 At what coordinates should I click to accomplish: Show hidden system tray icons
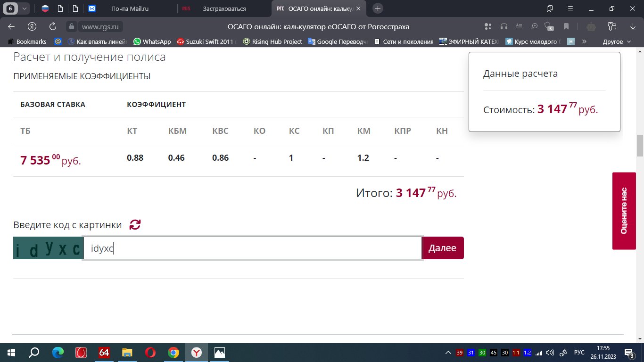[x=448, y=353]
